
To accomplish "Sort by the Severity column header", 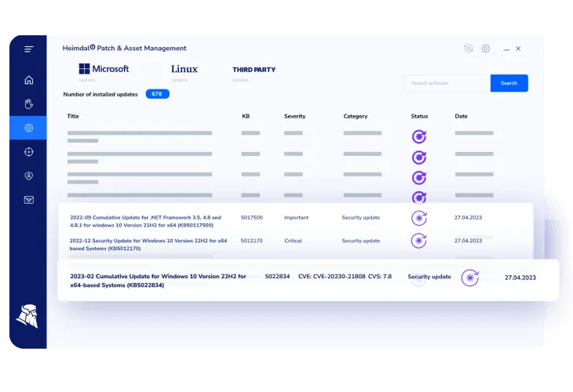I will [294, 116].
